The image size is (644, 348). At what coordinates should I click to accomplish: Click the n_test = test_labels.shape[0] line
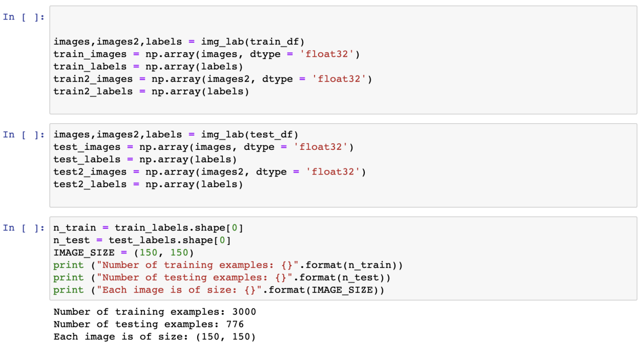tap(142, 240)
